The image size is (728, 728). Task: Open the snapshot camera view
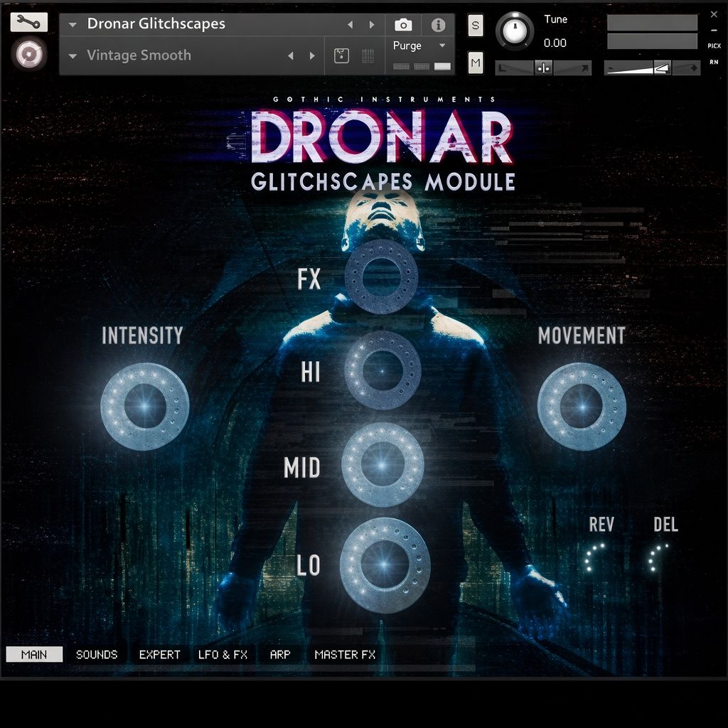point(403,25)
